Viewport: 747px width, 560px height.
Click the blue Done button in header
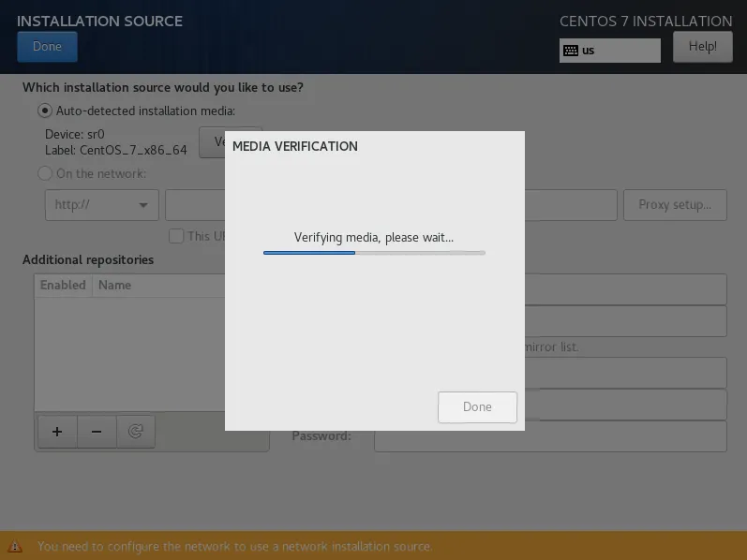tap(47, 47)
